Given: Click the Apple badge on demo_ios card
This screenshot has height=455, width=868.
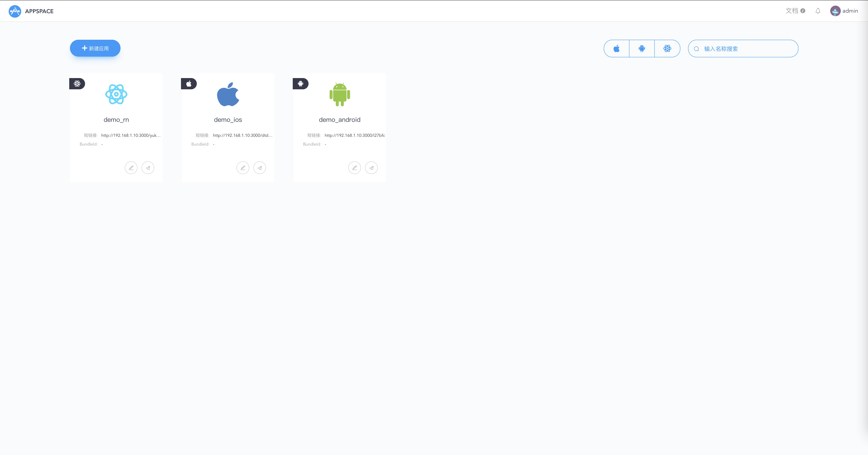Looking at the screenshot, I should [189, 84].
